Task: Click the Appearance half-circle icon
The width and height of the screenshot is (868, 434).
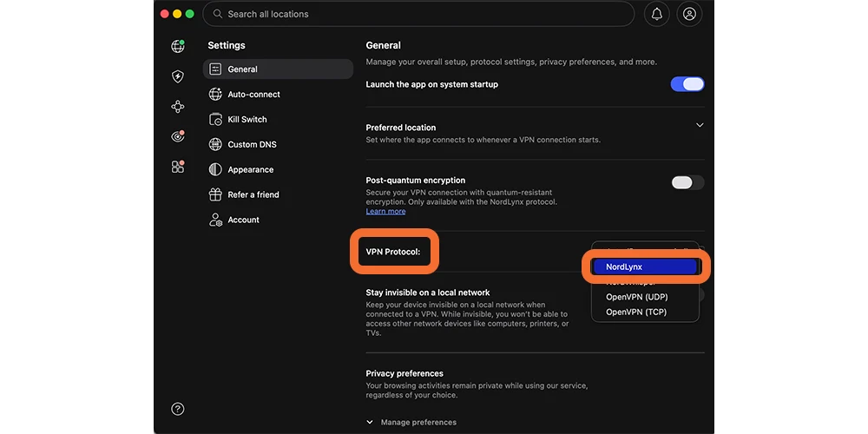Action: pyautogui.click(x=215, y=169)
